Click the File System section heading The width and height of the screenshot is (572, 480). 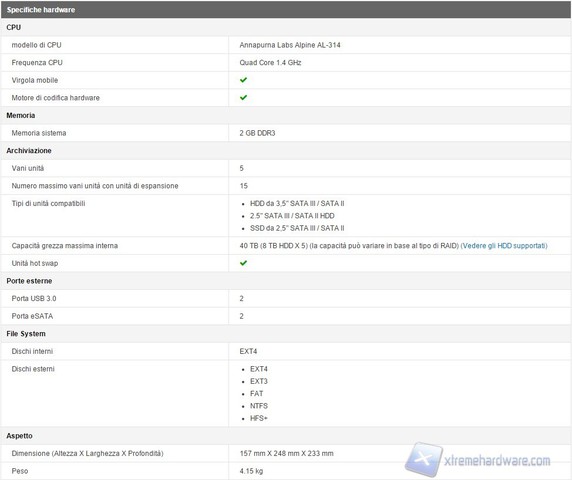(26, 334)
